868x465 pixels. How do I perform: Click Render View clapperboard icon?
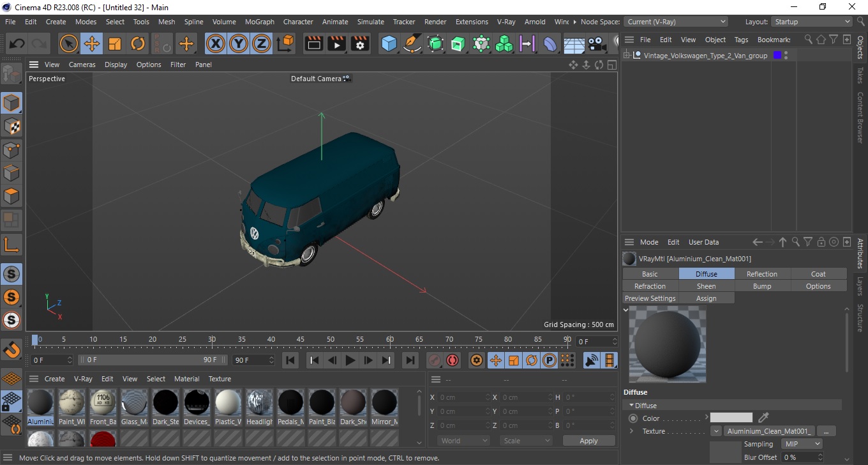(x=314, y=44)
